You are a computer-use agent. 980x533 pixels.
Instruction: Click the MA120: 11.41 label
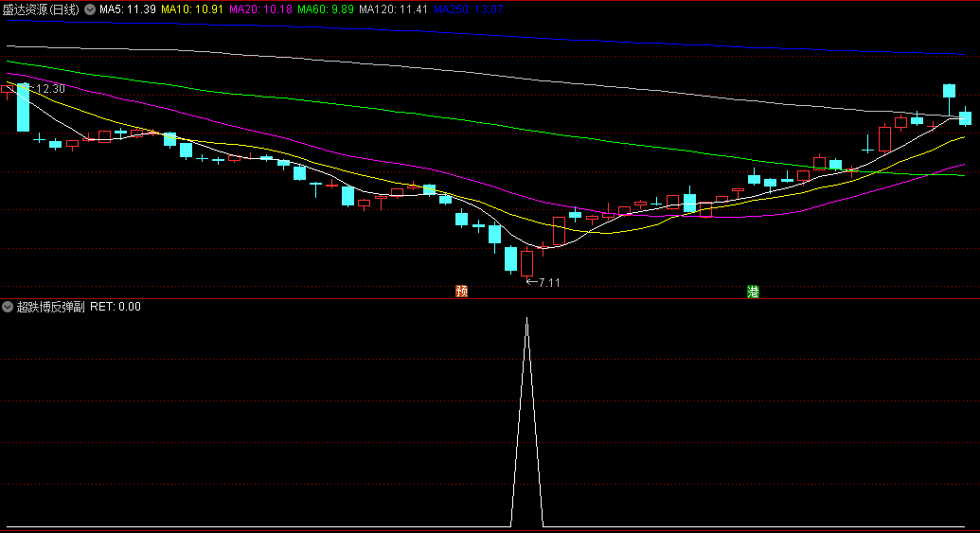pos(393,9)
